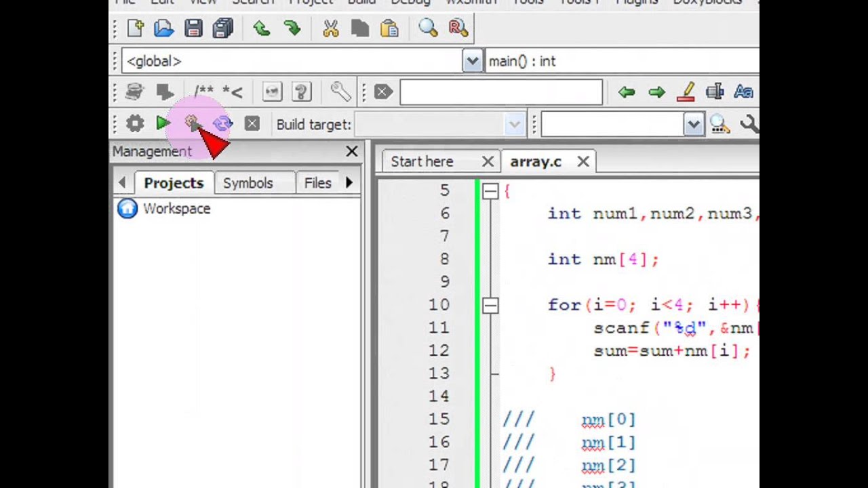Toggle selected text only search
The height and width of the screenshot is (488, 868).
(715, 91)
